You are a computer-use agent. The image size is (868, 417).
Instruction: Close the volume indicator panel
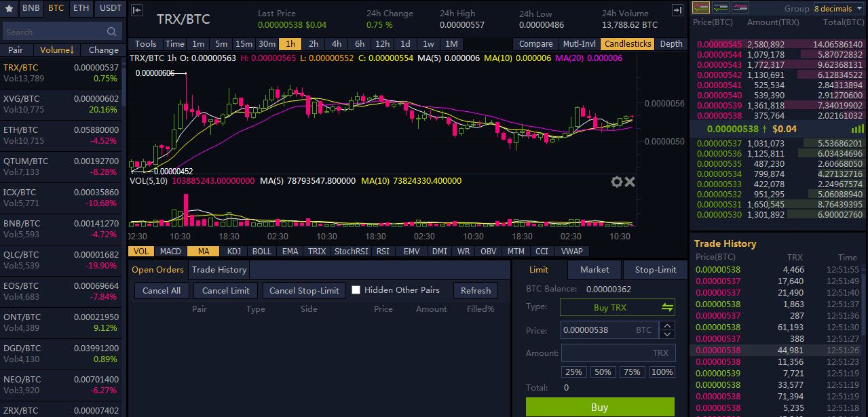[x=629, y=181]
